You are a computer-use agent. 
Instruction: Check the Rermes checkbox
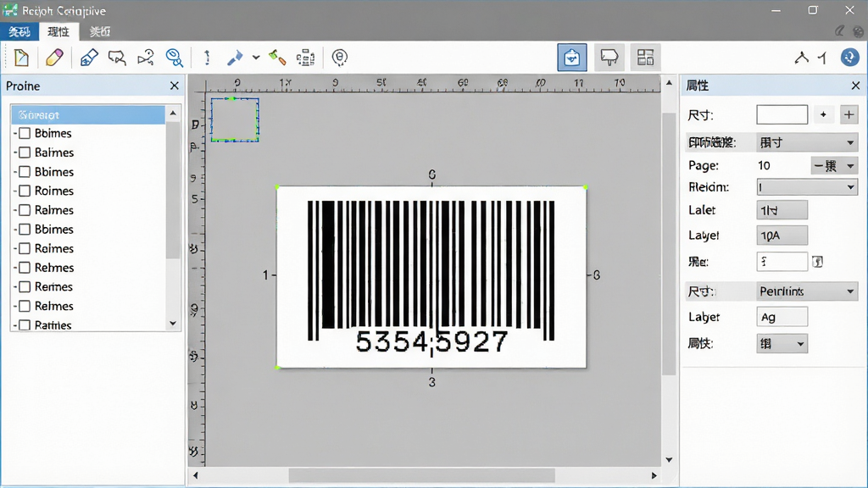point(25,286)
